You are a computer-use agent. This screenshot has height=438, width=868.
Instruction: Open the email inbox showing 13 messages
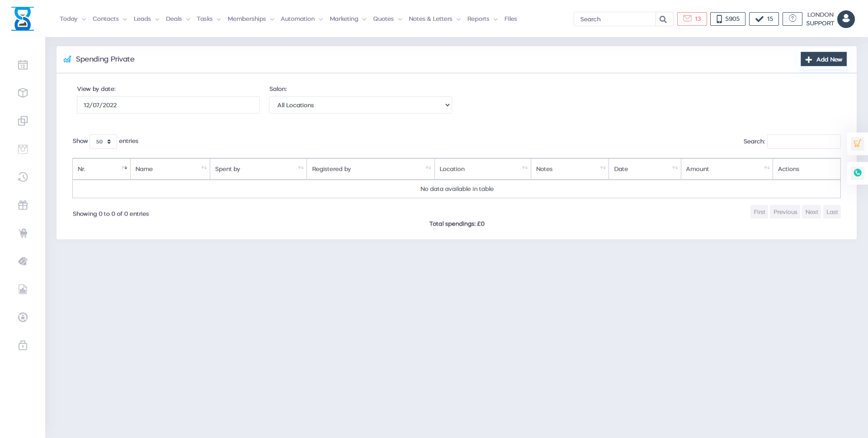coord(692,19)
